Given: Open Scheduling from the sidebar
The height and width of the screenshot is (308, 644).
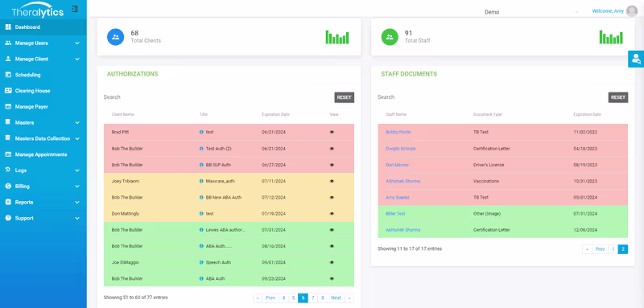Looking at the screenshot, I should tap(43, 75).
